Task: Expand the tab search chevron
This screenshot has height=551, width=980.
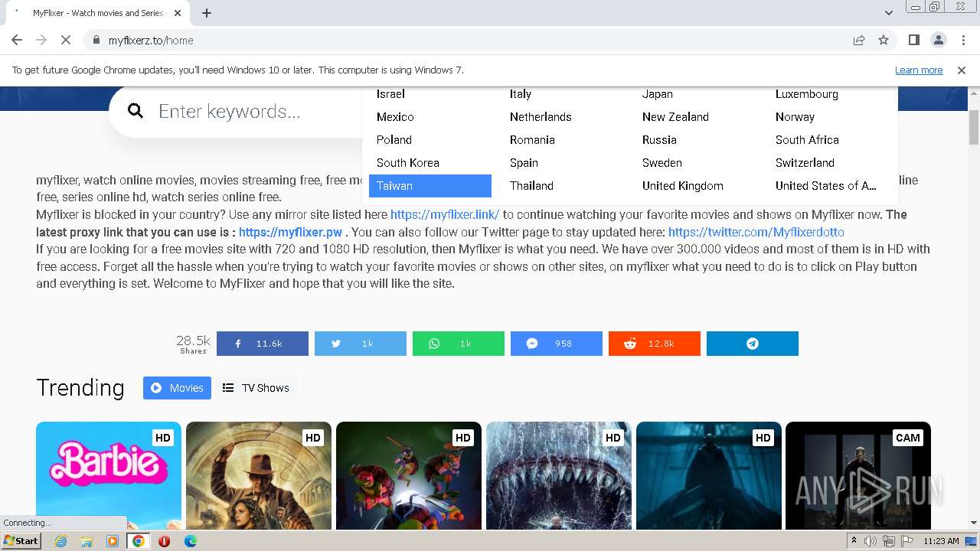Action: [x=888, y=13]
